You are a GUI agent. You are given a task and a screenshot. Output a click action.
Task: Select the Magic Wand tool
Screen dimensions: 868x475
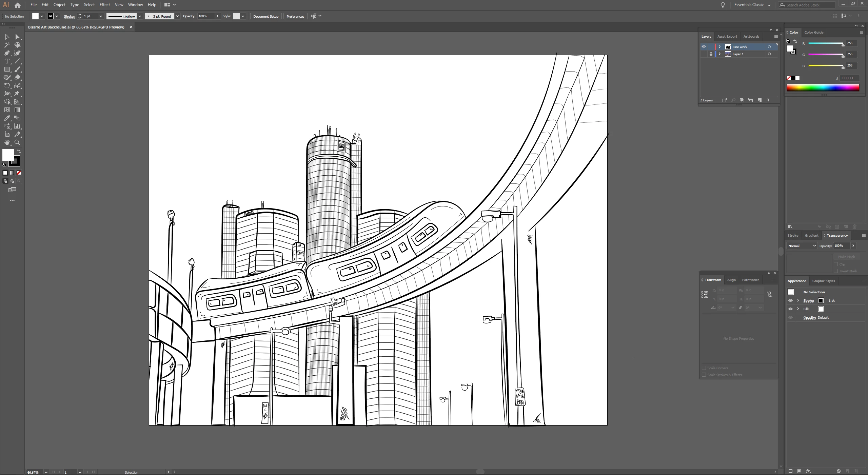[x=7, y=45]
